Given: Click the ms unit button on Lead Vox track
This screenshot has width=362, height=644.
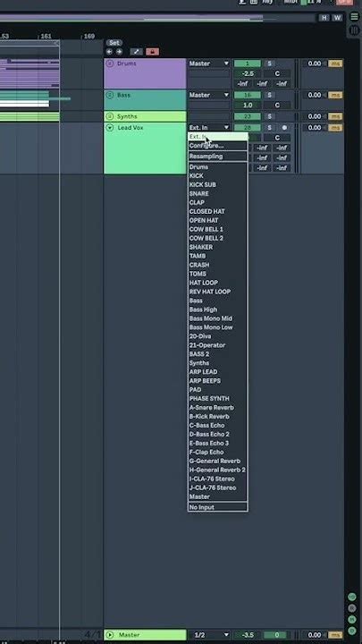Looking at the screenshot, I should pos(335,128).
